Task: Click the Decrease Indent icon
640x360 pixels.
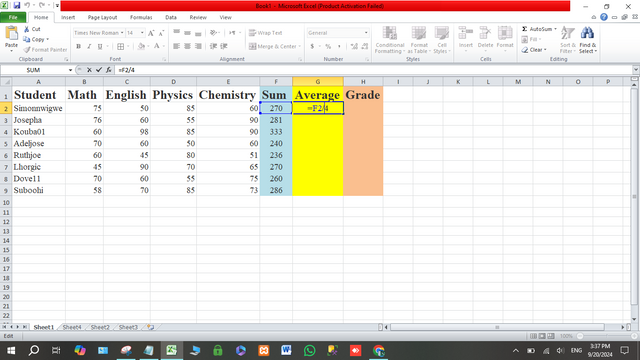Action: pyautogui.click(x=213, y=47)
